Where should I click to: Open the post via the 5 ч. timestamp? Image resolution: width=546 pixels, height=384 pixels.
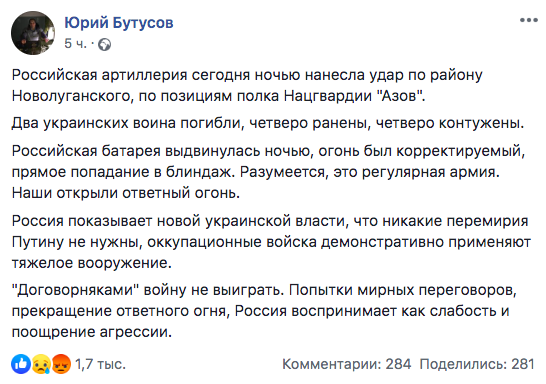click(x=75, y=44)
